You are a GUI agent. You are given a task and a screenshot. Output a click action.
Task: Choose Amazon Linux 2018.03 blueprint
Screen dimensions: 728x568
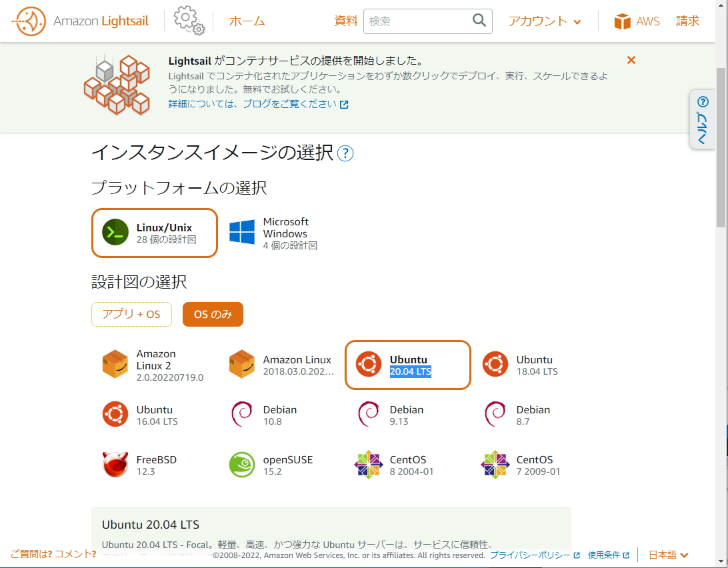click(281, 365)
